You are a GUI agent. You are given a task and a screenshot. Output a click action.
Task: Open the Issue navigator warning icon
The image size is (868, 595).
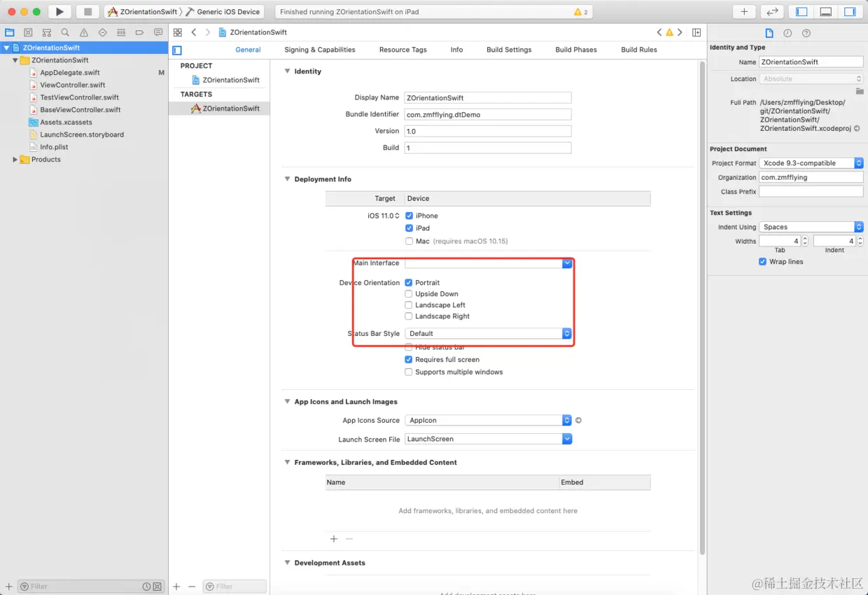(x=84, y=32)
